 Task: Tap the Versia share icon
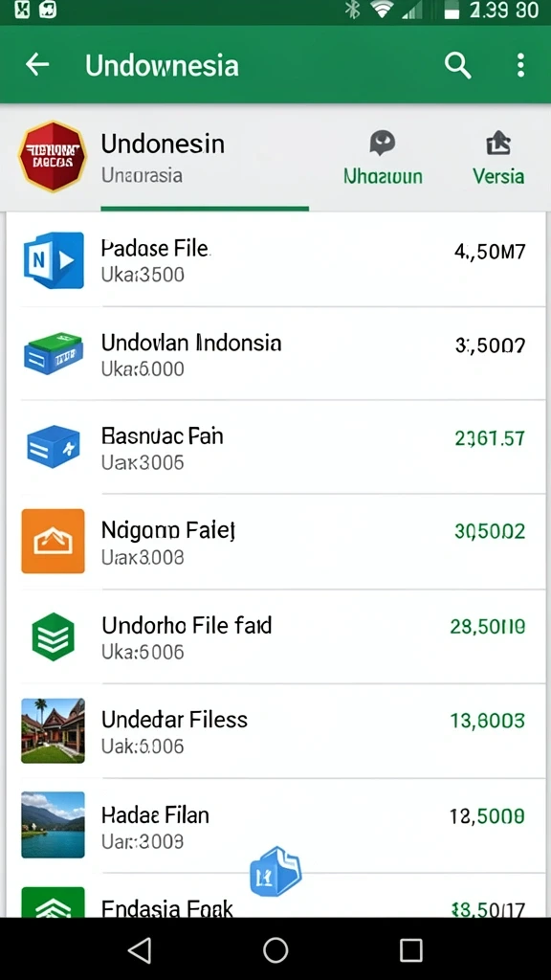click(497, 159)
